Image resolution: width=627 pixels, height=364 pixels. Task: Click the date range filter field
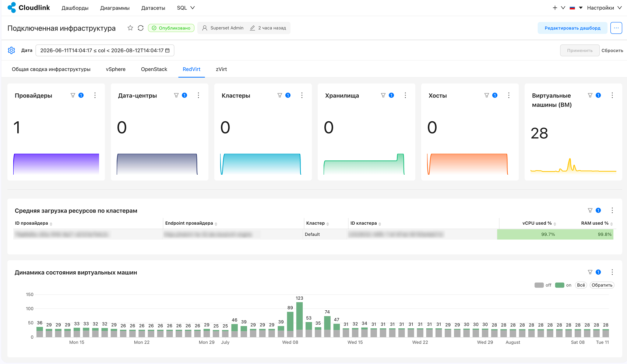[105, 50]
